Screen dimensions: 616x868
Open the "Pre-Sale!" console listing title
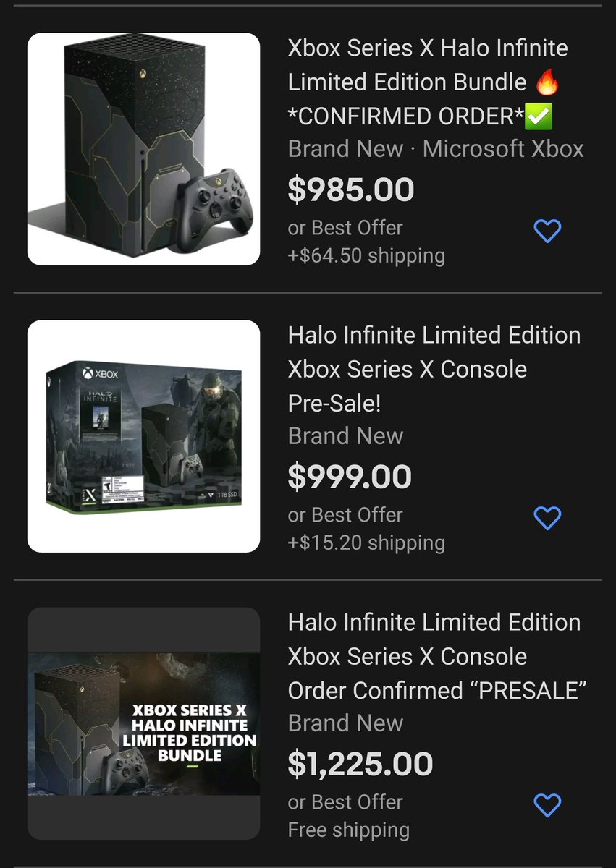point(434,369)
